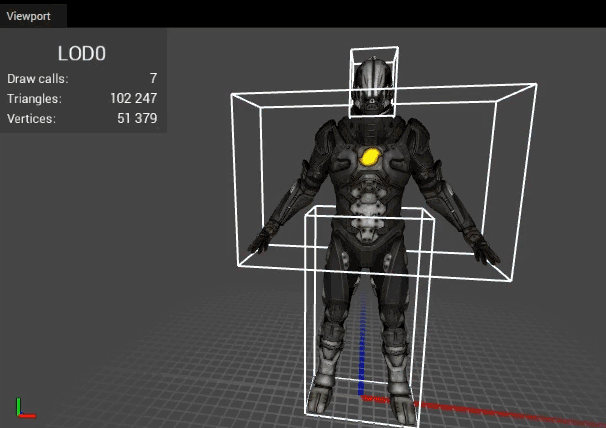
Task: Click the LOD0 heading in stats panel
Action: coord(83,53)
